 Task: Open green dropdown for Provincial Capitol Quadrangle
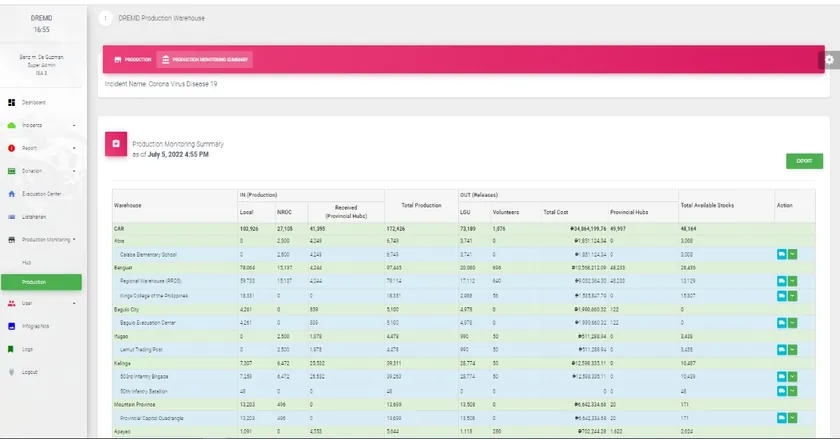(x=792, y=418)
